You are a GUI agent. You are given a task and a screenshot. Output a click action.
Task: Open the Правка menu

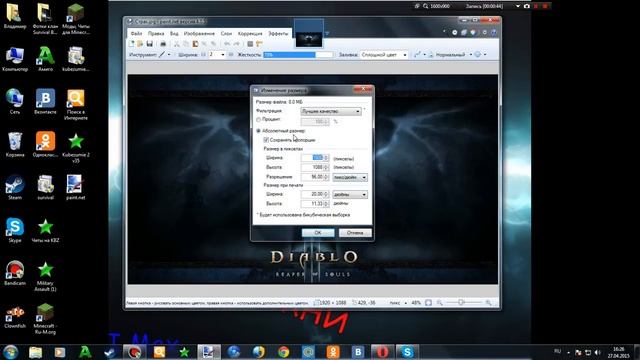[156, 33]
